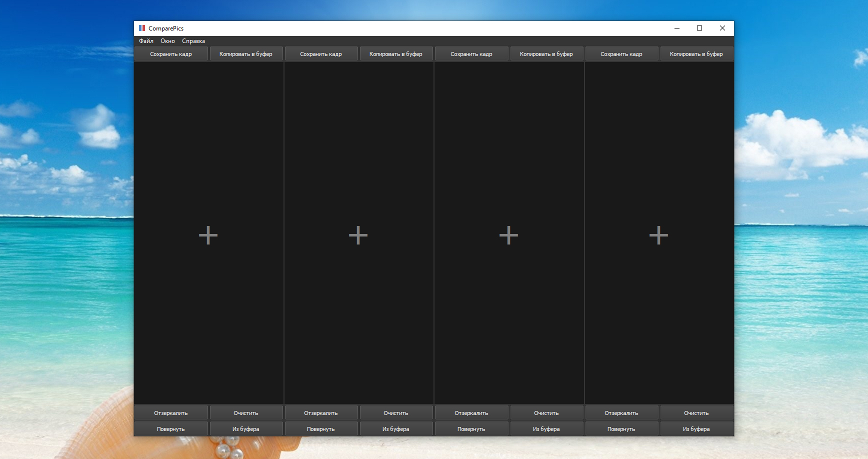Click Из буфера in the second panel
Image resolution: width=868 pixels, height=459 pixels.
pyautogui.click(x=396, y=429)
